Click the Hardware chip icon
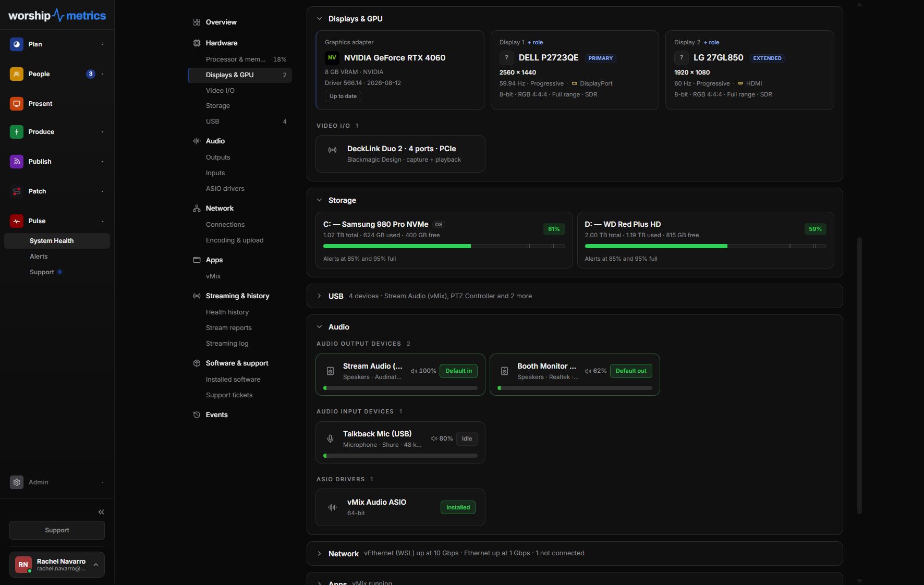 pos(197,43)
